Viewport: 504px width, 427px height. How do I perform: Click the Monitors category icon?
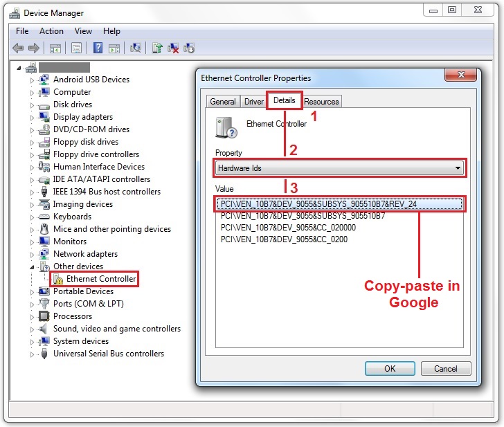point(44,242)
